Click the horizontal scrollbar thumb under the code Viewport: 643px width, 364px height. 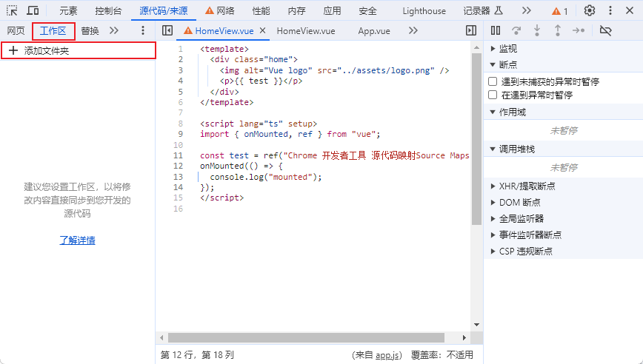click(x=307, y=338)
